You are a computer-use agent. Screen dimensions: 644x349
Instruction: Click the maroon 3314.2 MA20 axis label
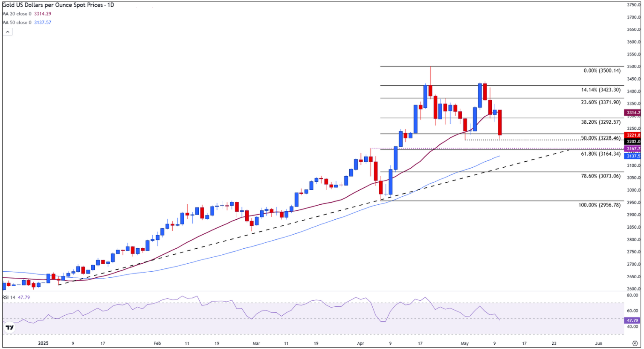tap(633, 113)
